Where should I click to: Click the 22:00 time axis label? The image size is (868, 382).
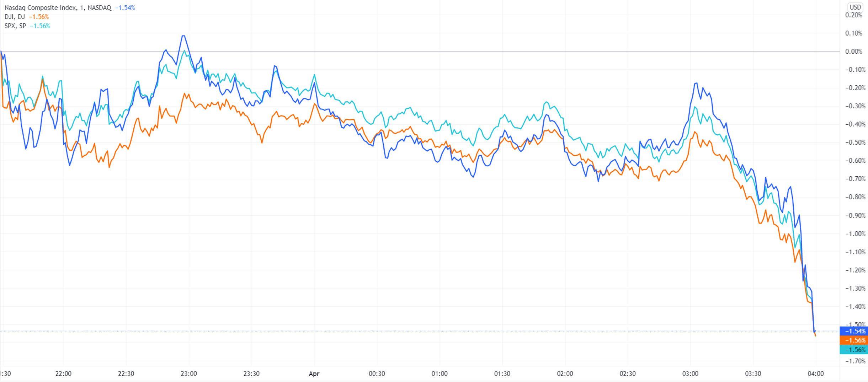(x=63, y=373)
